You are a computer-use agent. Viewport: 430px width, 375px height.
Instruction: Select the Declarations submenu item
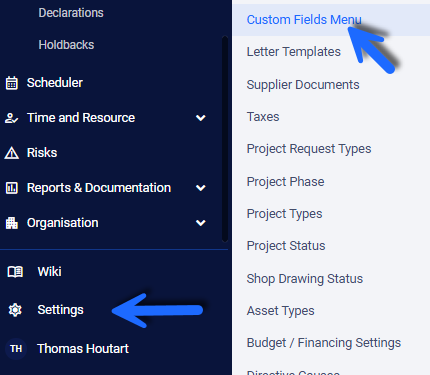(x=71, y=13)
